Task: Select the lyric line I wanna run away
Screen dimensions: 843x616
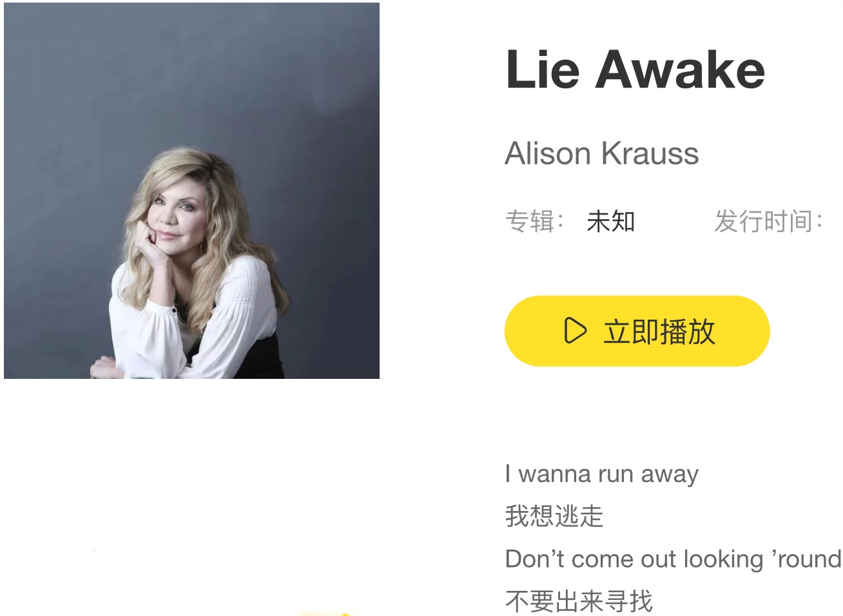Action: pyautogui.click(x=602, y=474)
